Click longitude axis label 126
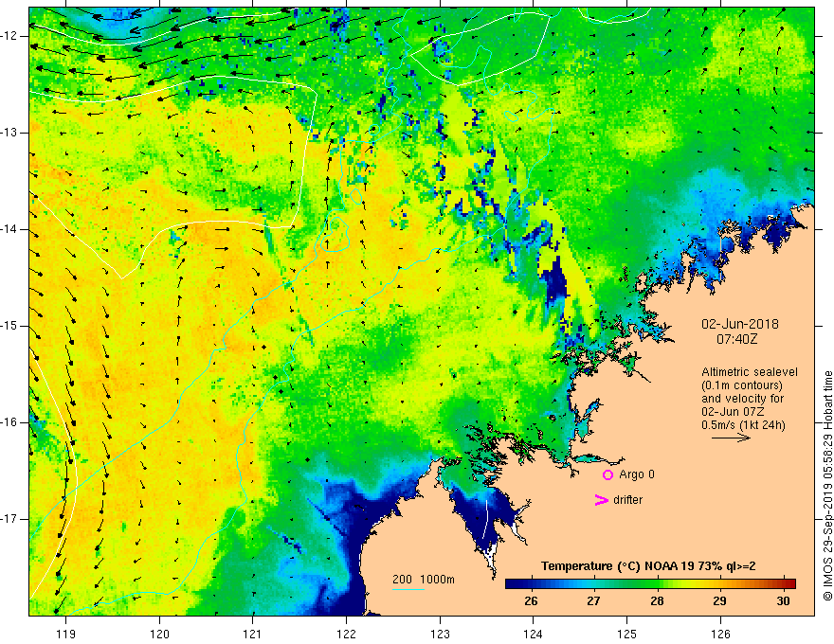This screenshot has width=834, height=644. 720,634
